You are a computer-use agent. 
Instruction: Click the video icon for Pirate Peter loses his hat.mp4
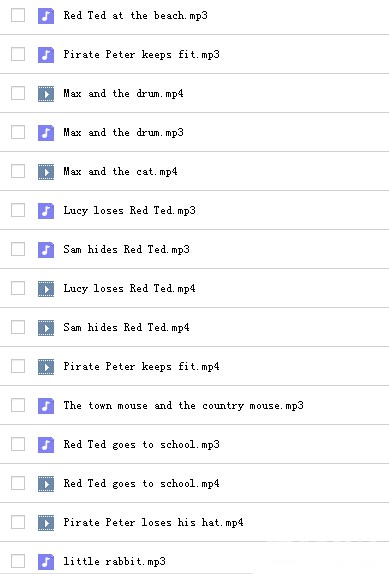(46, 523)
